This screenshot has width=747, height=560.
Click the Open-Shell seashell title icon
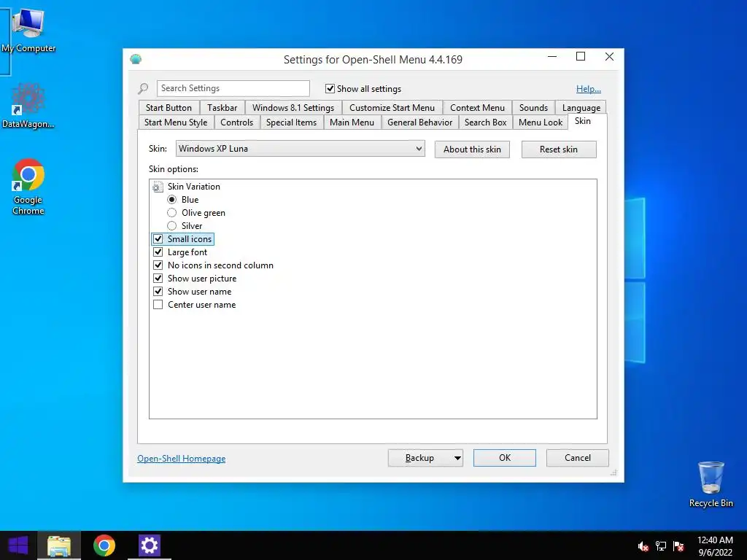[136, 60]
